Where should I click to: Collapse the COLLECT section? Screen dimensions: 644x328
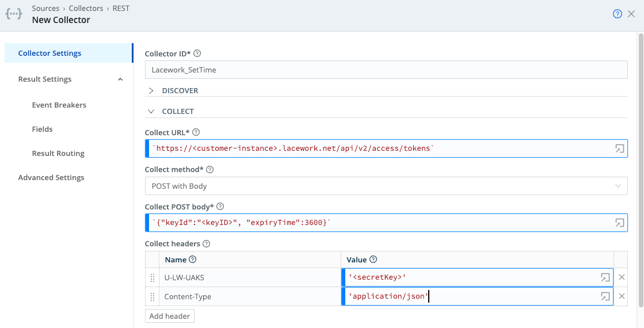(151, 112)
